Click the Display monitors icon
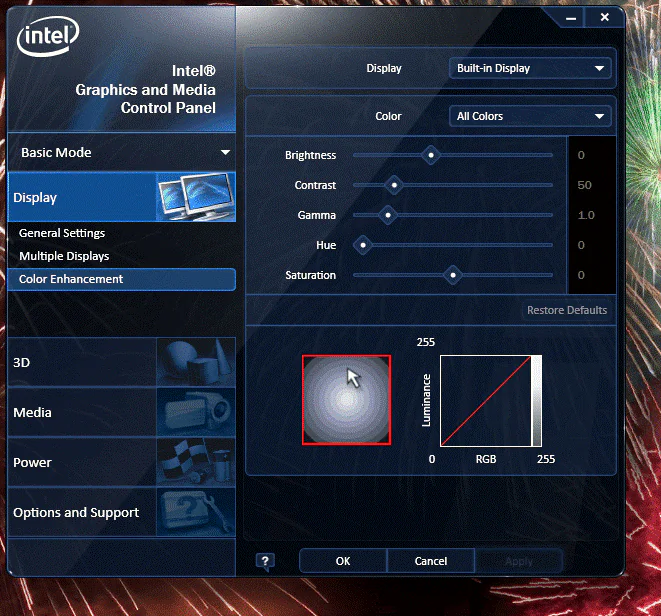661x616 pixels. (x=196, y=196)
